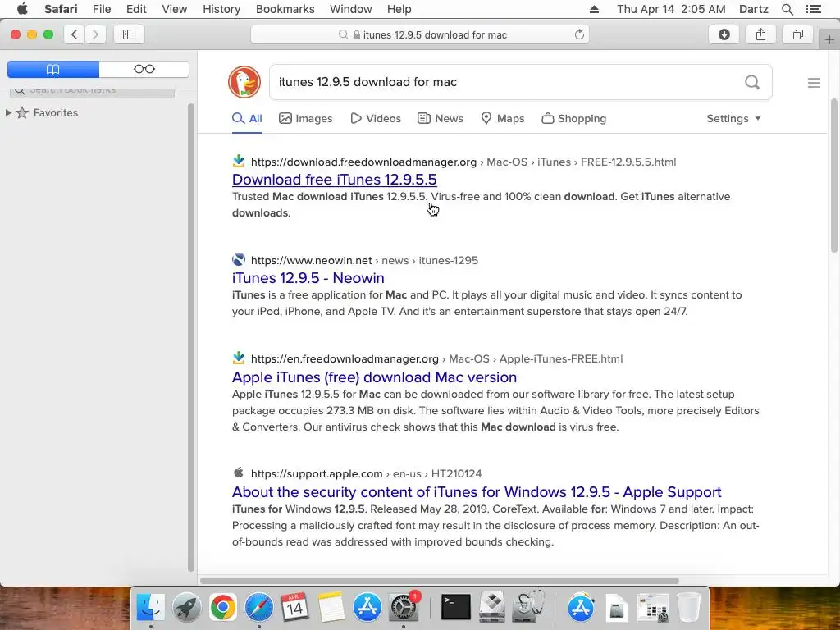Open Disk Utility stethoscope icon in dock
This screenshot has width=840, height=630.
[x=528, y=608]
